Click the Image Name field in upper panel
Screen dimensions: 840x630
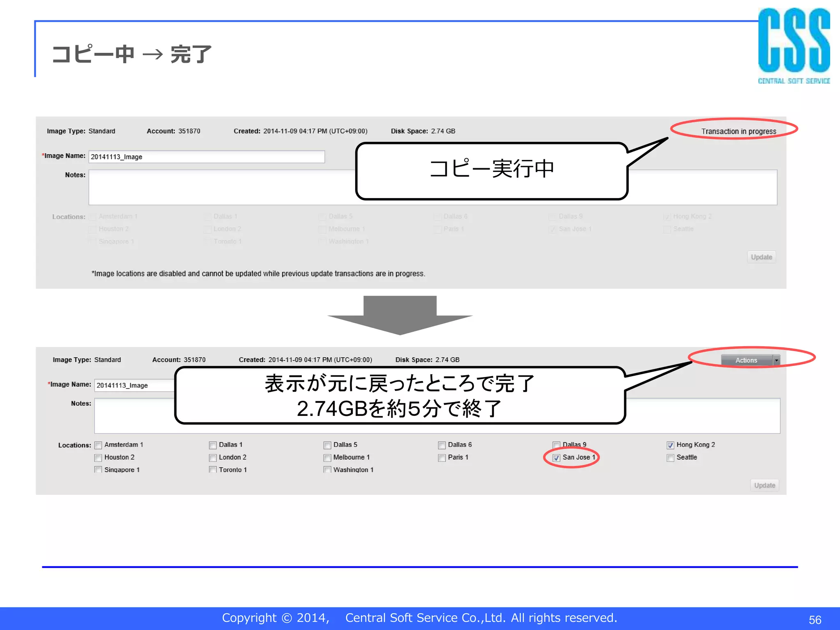pos(207,157)
